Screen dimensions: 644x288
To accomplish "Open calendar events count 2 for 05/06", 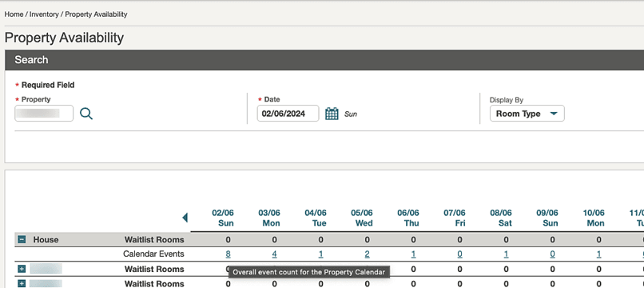I will pyautogui.click(x=368, y=254).
